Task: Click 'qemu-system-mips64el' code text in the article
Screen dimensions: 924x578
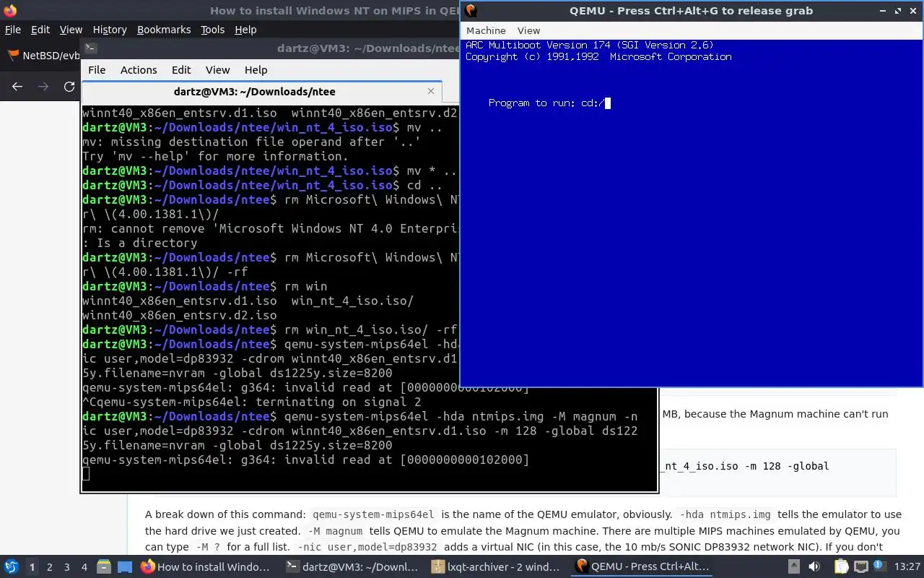Action: point(373,514)
